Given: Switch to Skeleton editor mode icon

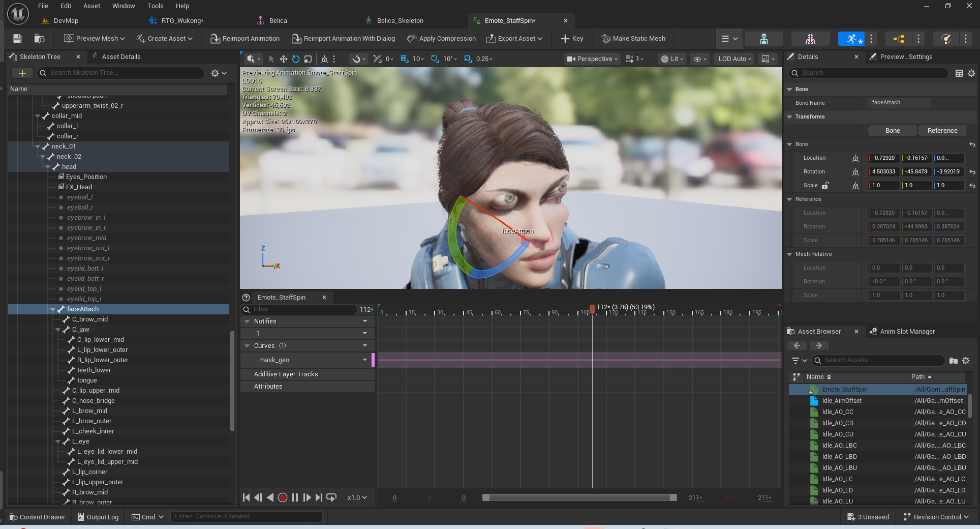Looking at the screenshot, I should pyautogui.click(x=763, y=39).
